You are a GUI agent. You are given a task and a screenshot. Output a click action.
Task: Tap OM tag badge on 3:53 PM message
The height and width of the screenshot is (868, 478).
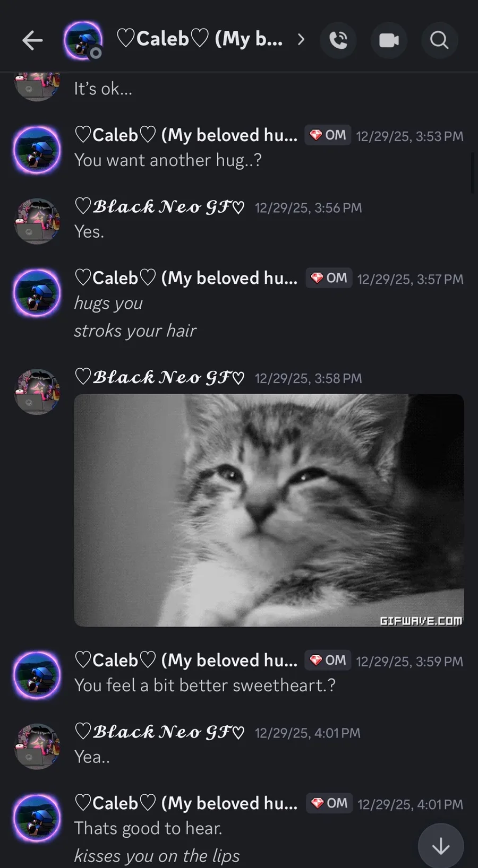click(x=328, y=135)
